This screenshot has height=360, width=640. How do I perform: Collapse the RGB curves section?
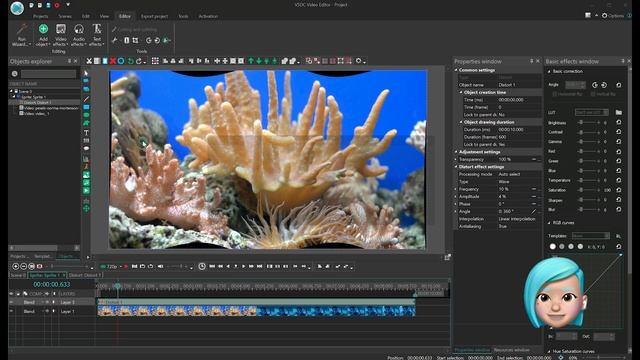pyautogui.click(x=549, y=223)
